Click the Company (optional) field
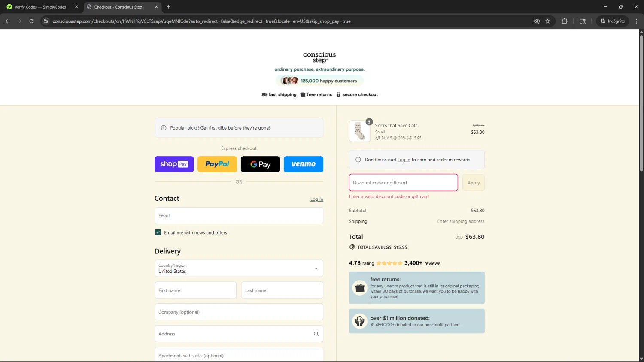This screenshot has width=644, height=362. tap(239, 312)
